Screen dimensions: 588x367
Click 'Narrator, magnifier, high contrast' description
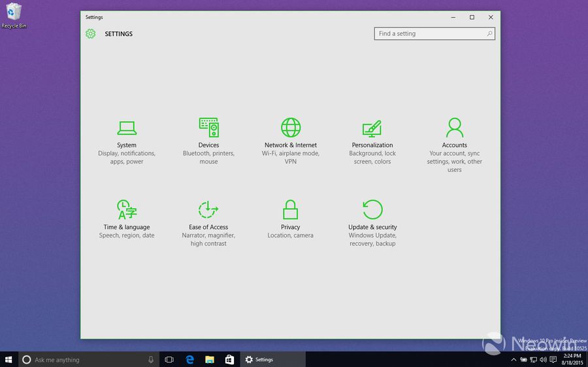(x=208, y=239)
